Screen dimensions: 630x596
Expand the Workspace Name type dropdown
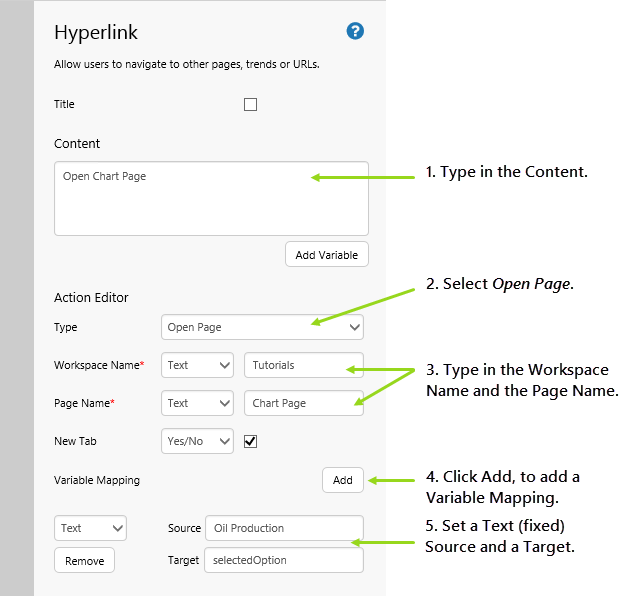(197, 365)
